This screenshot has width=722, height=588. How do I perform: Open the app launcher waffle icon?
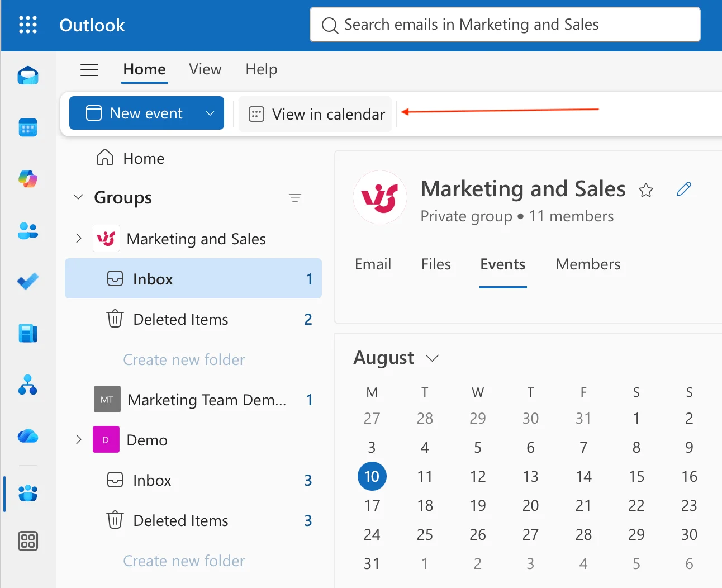(28, 25)
